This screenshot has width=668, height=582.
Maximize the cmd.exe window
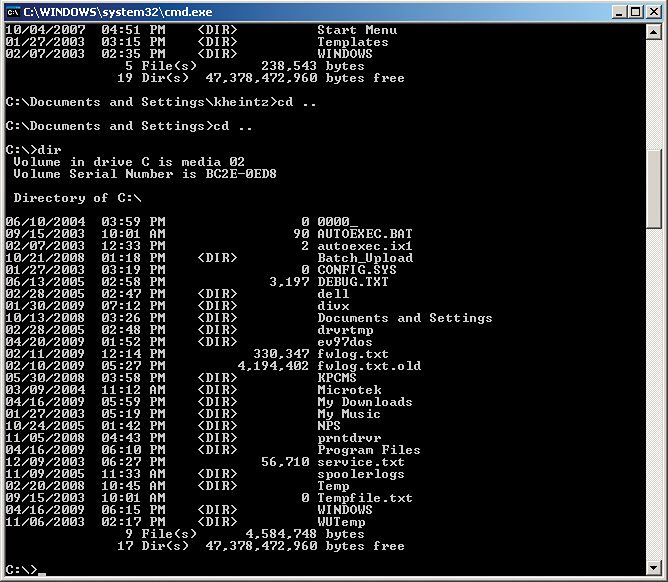[x=635, y=12]
